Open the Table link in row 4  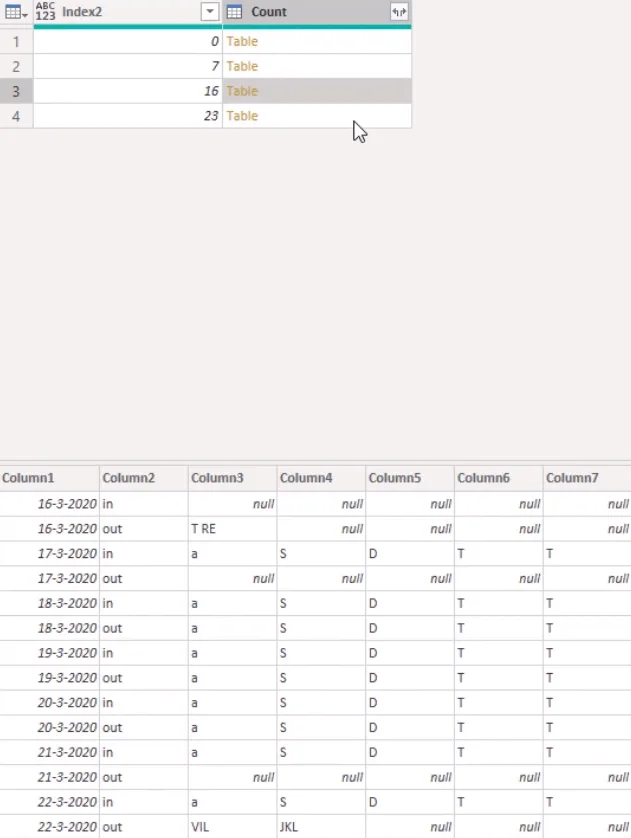coord(242,116)
